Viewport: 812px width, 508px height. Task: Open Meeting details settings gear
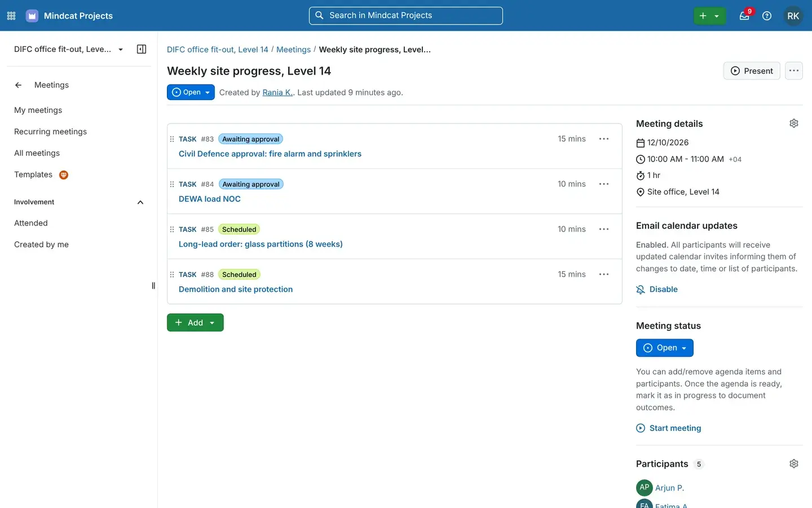(794, 124)
